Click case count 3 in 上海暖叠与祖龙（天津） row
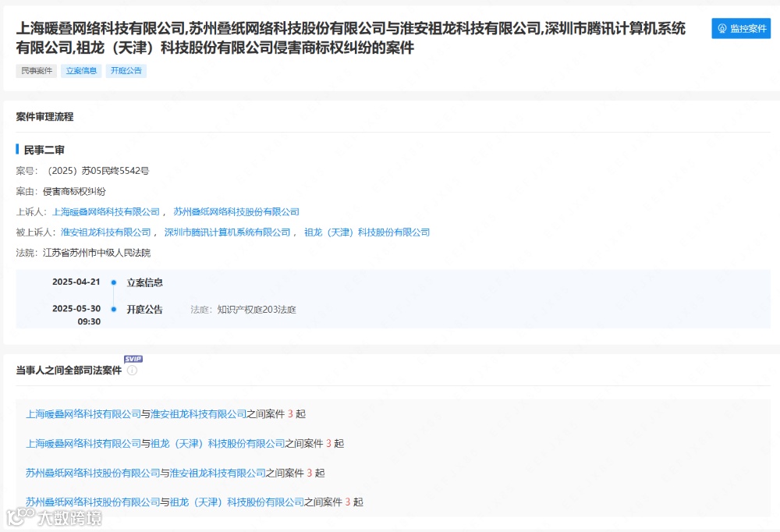The width and height of the screenshot is (780, 532). pyautogui.click(x=328, y=443)
